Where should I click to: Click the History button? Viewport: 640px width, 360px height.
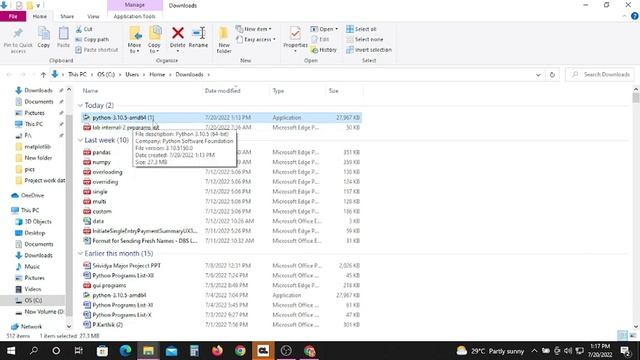tap(324, 50)
